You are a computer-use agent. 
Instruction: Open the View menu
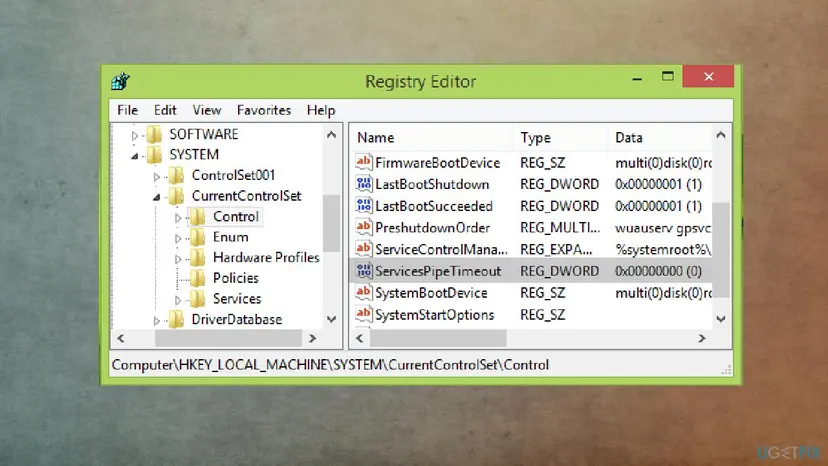(206, 110)
